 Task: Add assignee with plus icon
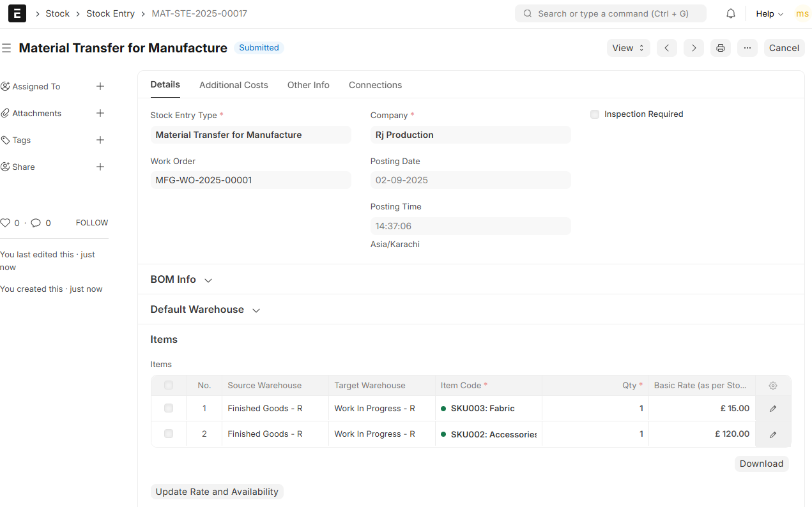100,86
